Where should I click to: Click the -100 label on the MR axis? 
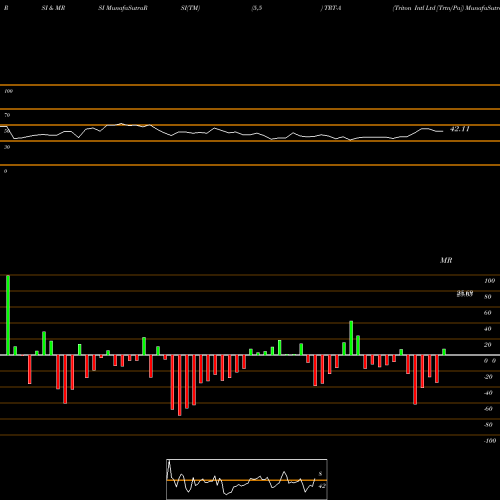tap(490, 441)
